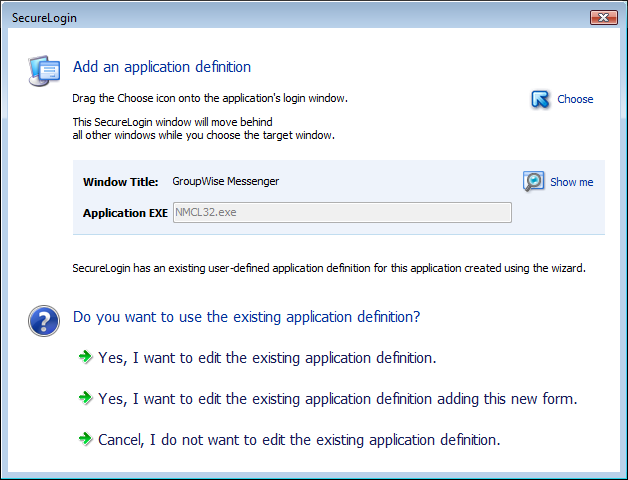The width and height of the screenshot is (628, 480).
Task: Click the computer icon beside the heading
Action: tap(41, 70)
